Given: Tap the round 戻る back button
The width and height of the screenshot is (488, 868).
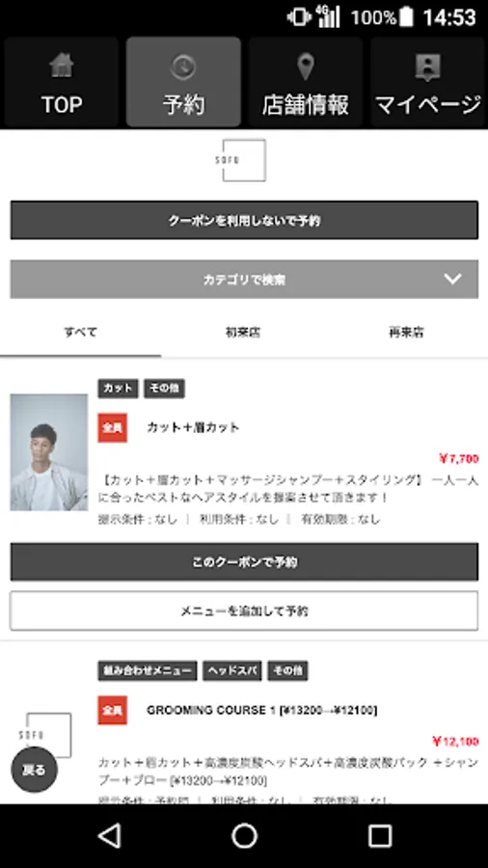Looking at the screenshot, I should pos(34,770).
